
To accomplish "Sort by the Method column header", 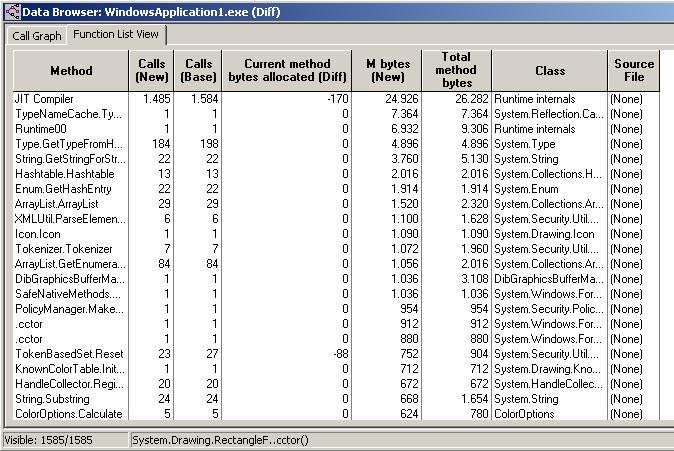I will pos(71,71).
